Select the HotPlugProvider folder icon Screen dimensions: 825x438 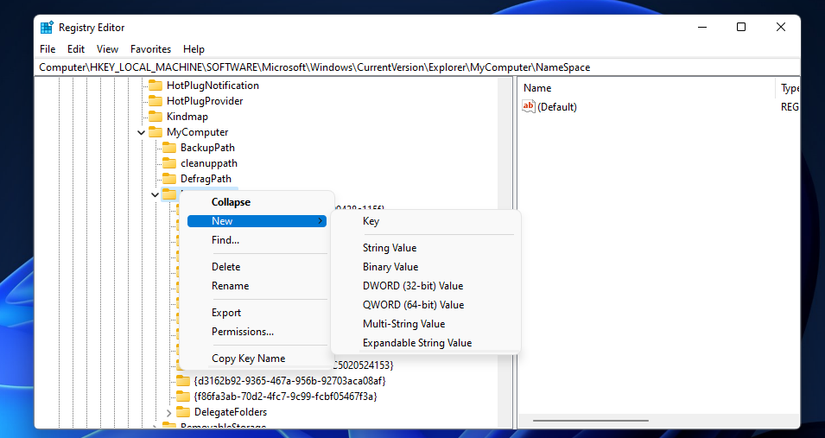coord(155,101)
